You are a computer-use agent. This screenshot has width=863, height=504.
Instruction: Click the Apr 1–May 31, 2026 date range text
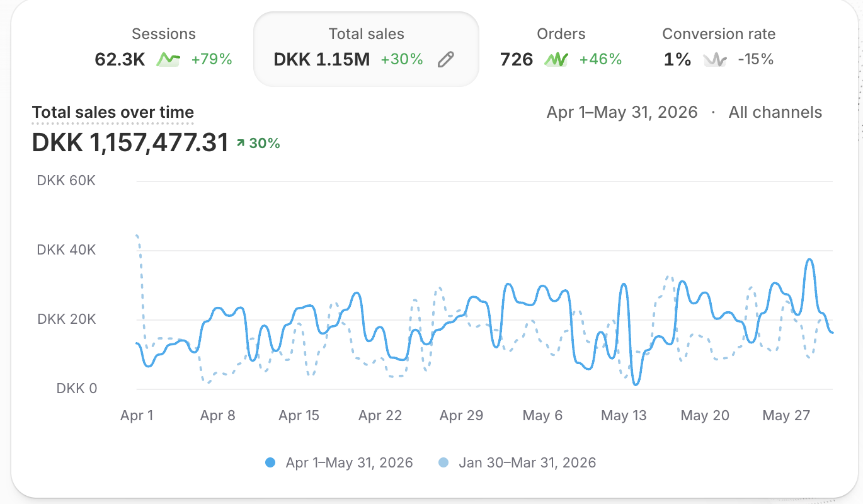coord(622,113)
